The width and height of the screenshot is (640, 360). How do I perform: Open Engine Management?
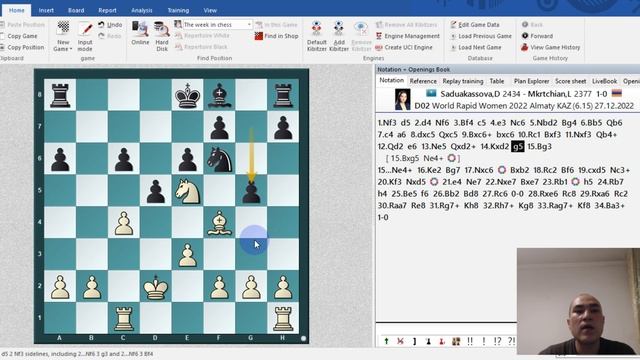(407, 36)
